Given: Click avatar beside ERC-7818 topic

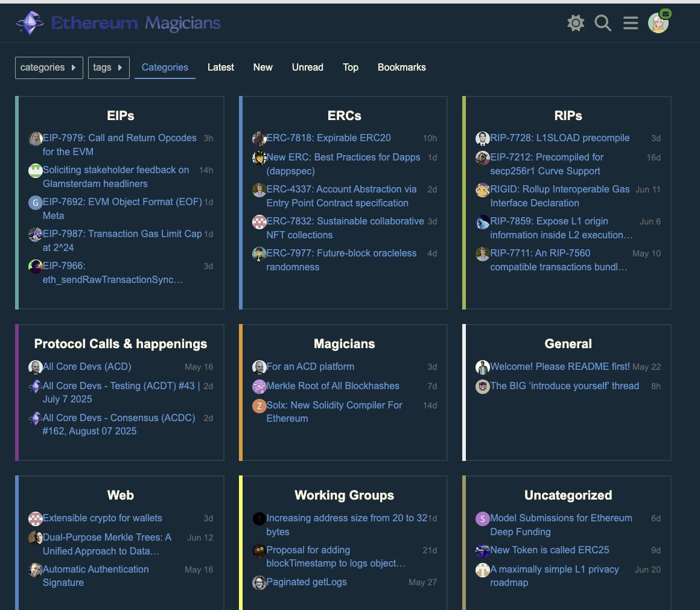Looking at the screenshot, I should [259, 138].
